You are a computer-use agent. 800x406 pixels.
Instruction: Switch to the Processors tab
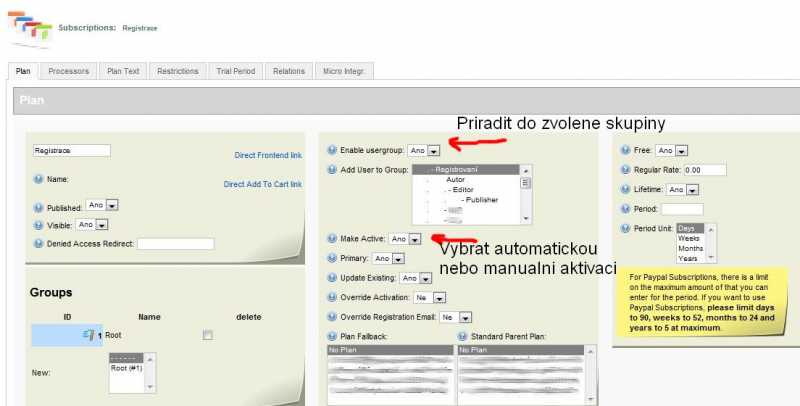[x=69, y=71]
